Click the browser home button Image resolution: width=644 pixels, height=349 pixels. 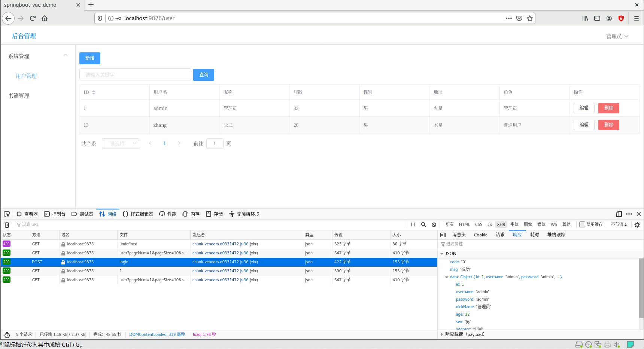point(45,18)
